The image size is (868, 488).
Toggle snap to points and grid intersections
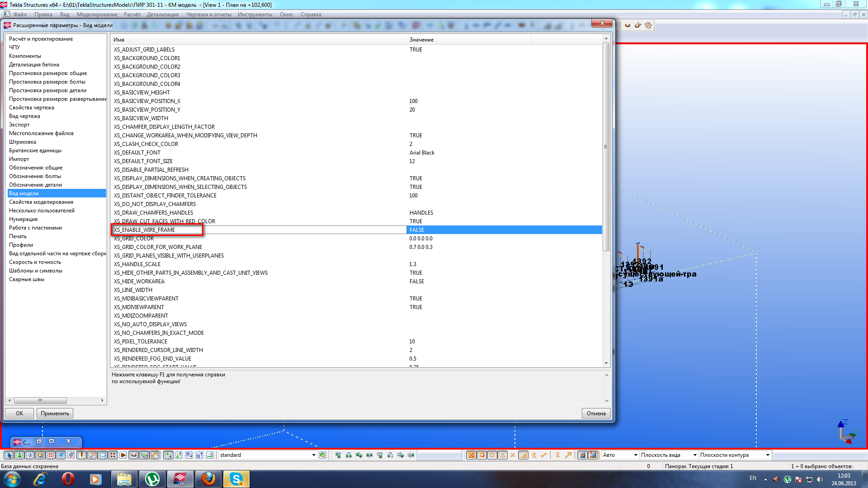472,455
